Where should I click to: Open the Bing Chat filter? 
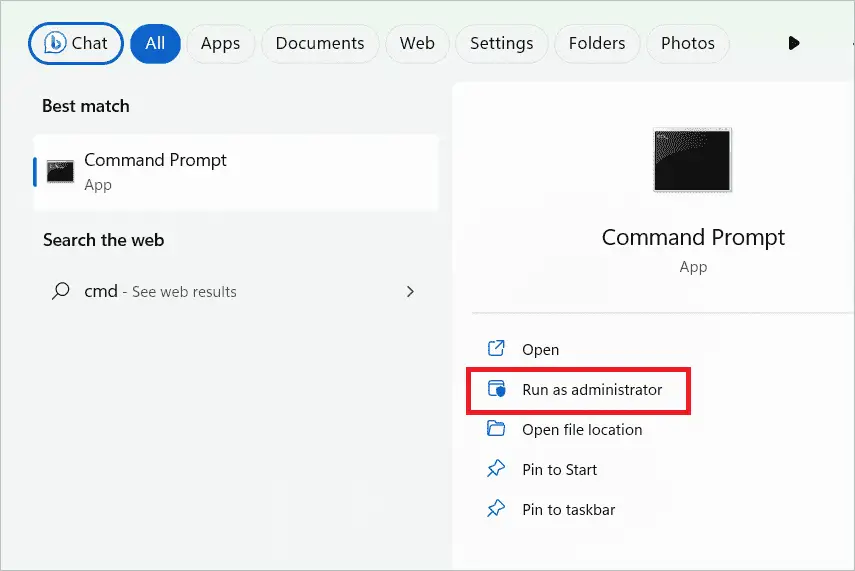tap(76, 43)
